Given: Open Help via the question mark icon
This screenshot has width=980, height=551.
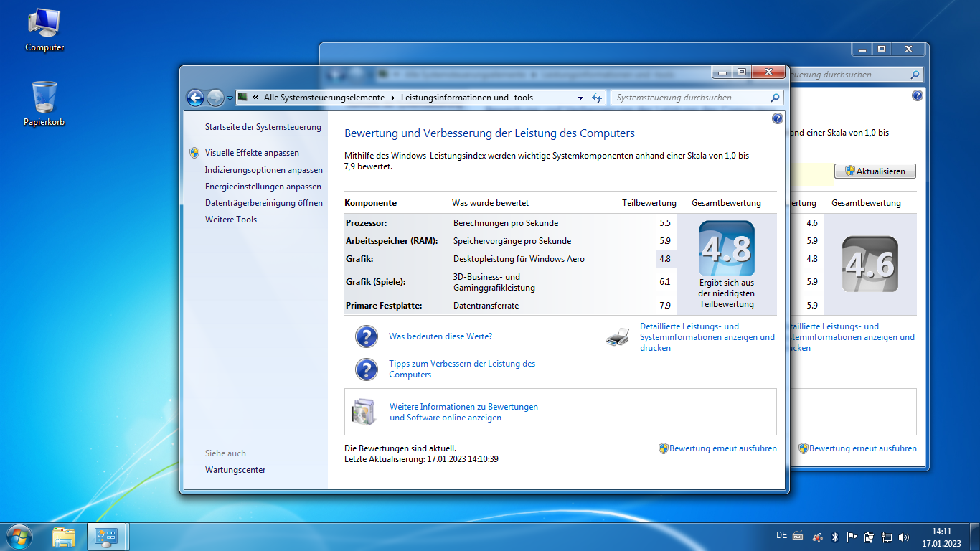Looking at the screenshot, I should 778,118.
